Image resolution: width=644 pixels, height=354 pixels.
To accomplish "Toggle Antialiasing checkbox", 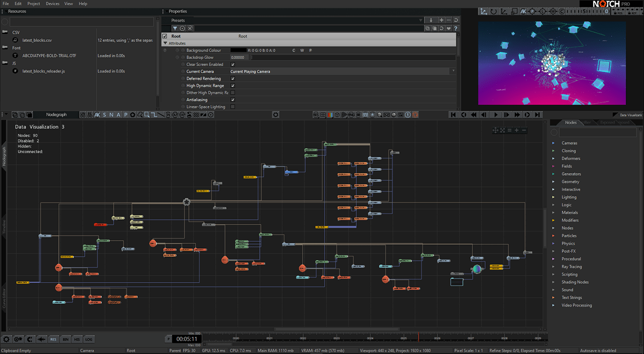I will [x=232, y=99].
